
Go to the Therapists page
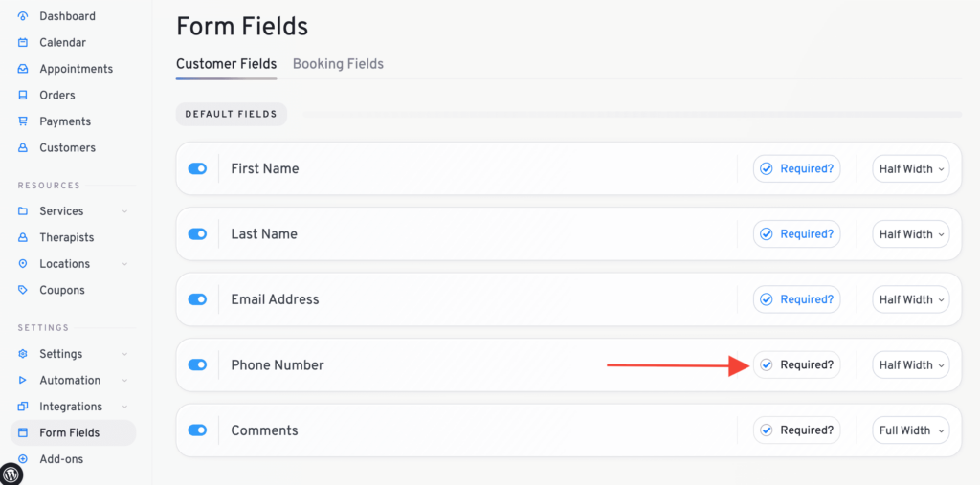tap(66, 237)
